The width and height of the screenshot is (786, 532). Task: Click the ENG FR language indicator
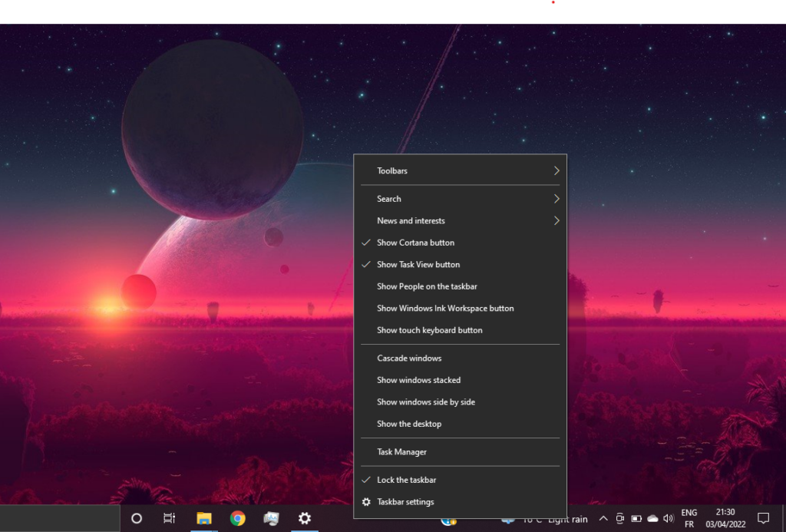coord(689,518)
